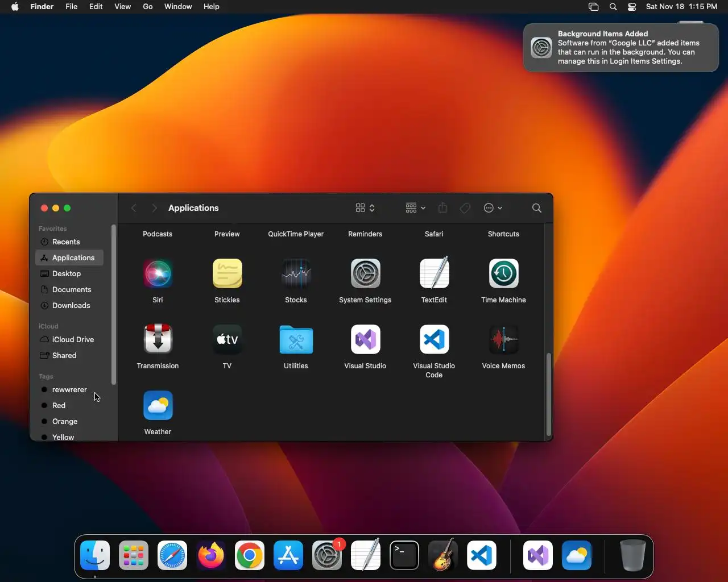
Task: Launch Launchpad from the Dock
Action: pyautogui.click(x=134, y=555)
